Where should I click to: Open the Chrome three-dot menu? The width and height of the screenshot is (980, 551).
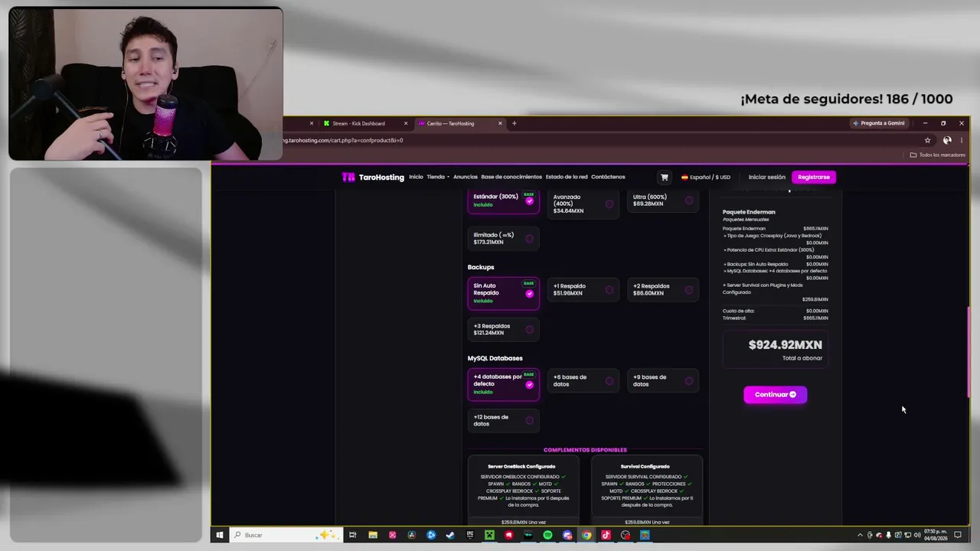click(962, 140)
